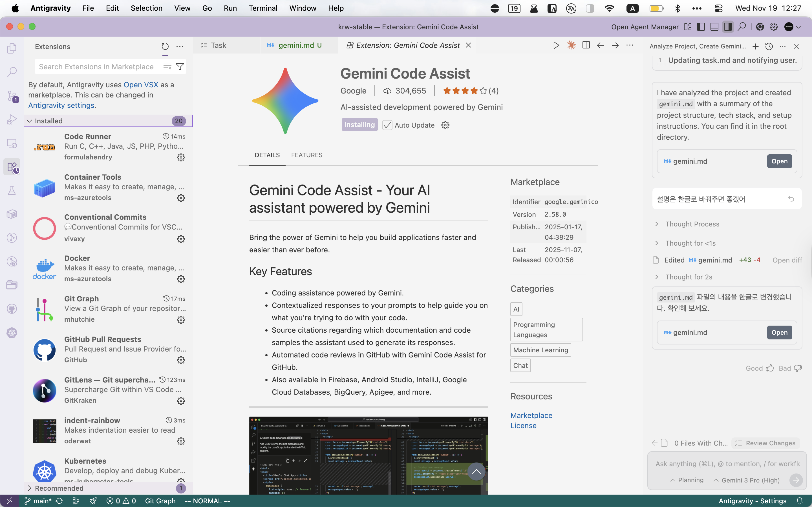Collapse the Installed extensions section

click(x=108, y=121)
